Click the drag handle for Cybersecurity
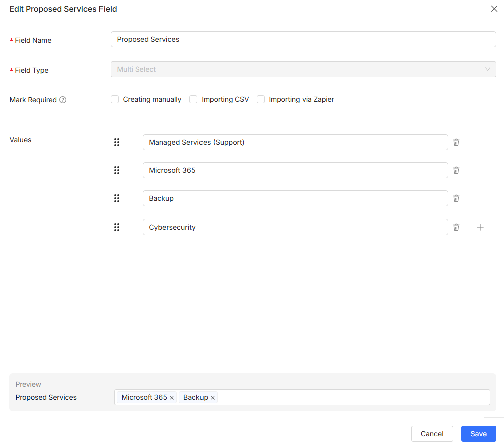Image resolution: width=504 pixels, height=447 pixels. coord(117,227)
